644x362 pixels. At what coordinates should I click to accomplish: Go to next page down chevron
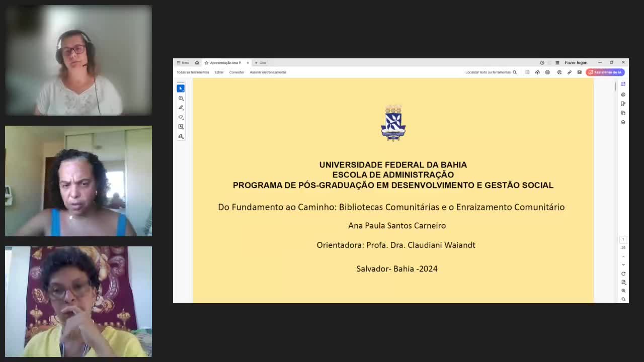coord(623,264)
